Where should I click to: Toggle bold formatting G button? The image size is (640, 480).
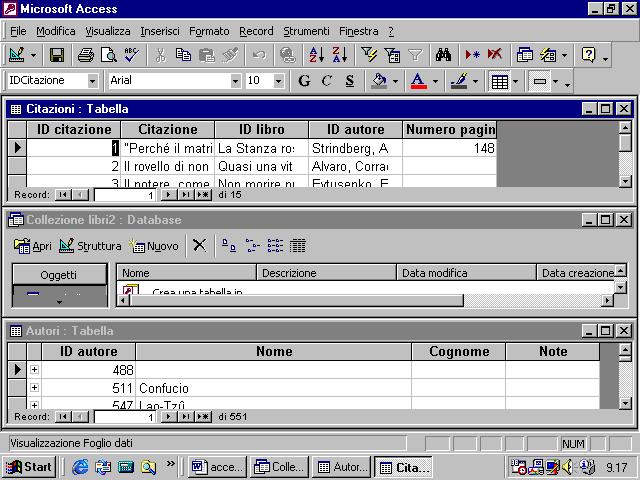point(304,81)
